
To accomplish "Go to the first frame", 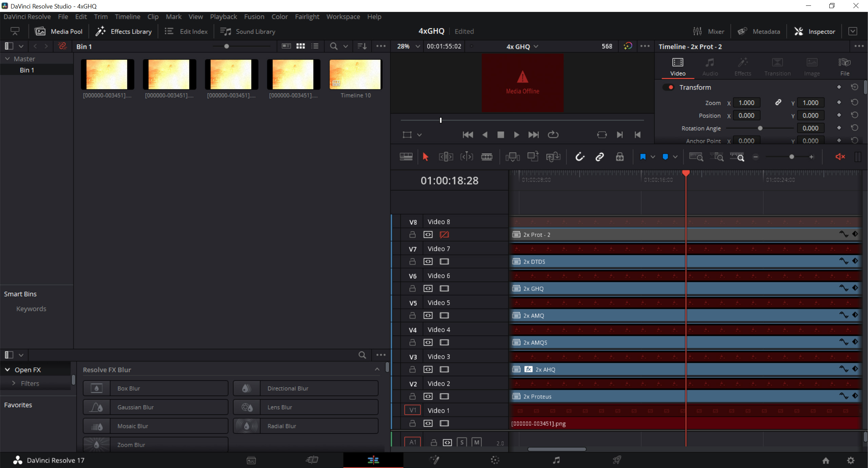I will (x=468, y=135).
